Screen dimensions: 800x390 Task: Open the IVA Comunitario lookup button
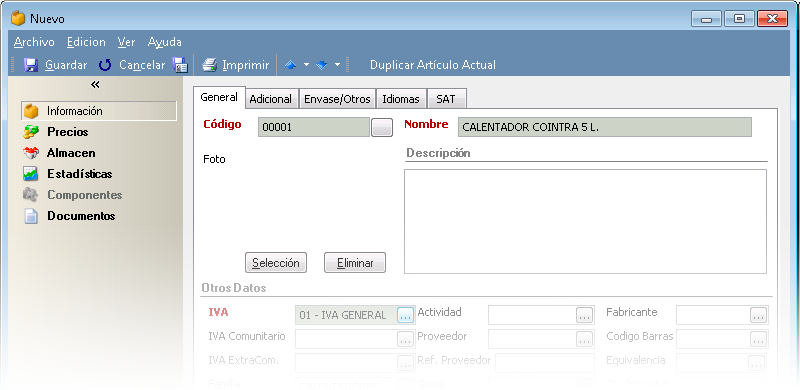click(x=406, y=338)
